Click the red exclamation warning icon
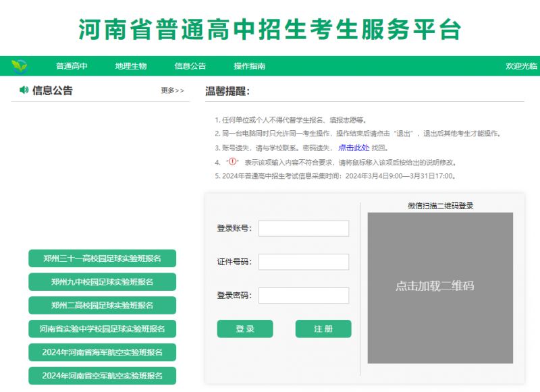 pyautogui.click(x=233, y=161)
